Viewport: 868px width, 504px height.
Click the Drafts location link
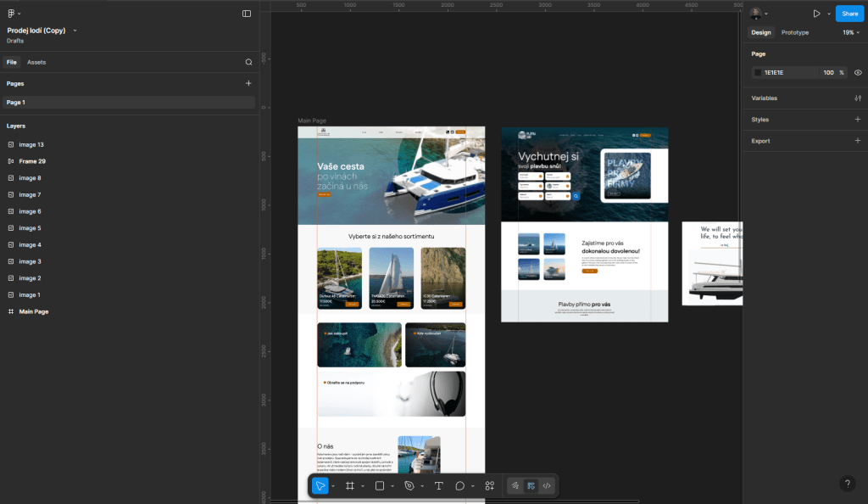coord(15,41)
